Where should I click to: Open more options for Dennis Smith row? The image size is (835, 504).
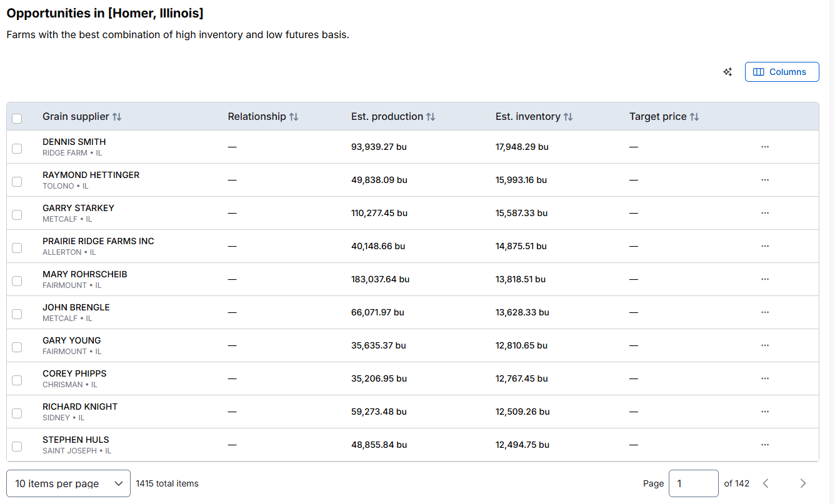765,147
